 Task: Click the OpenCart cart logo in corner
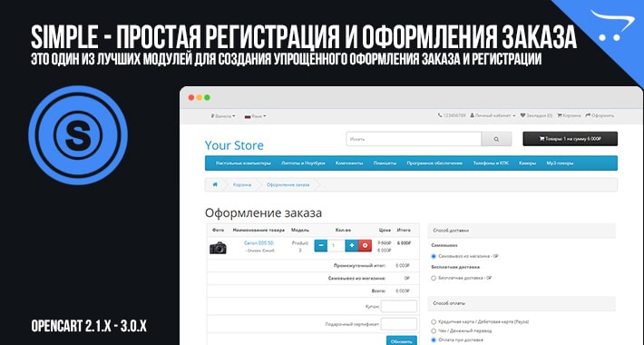612,25
